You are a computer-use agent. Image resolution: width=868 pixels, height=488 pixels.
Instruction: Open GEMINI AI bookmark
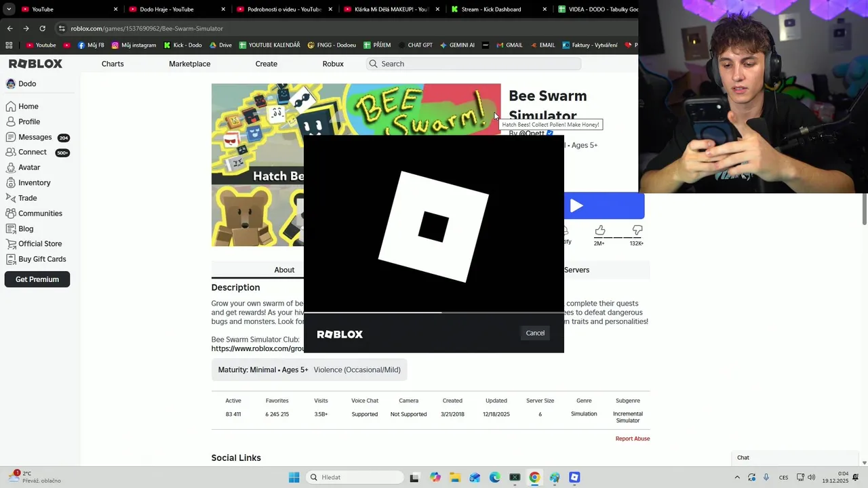[457, 45]
